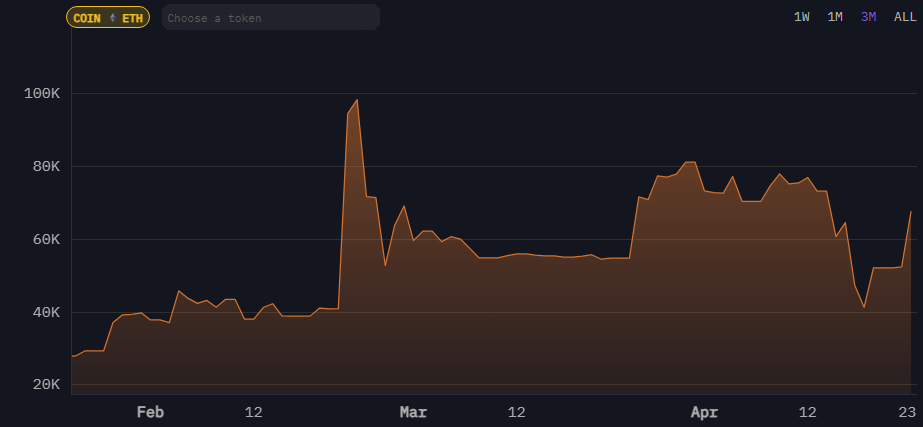Screen dimensions: 923x427
Task: Select COIN in the currency toggle
Action: (87, 18)
